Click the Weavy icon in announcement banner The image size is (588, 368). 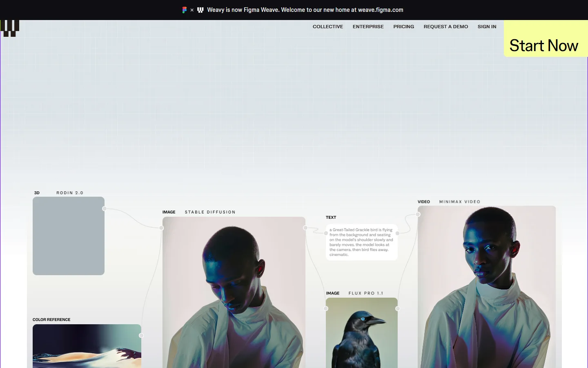200,10
